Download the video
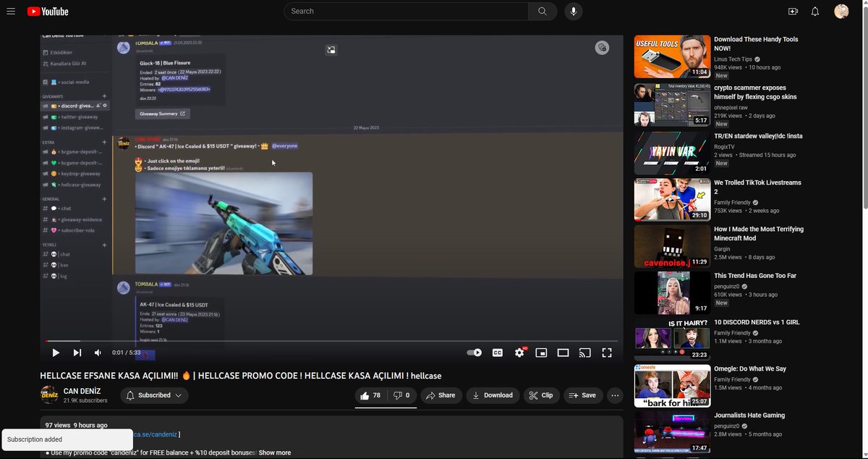Image resolution: width=868 pixels, height=459 pixels. coord(492,395)
